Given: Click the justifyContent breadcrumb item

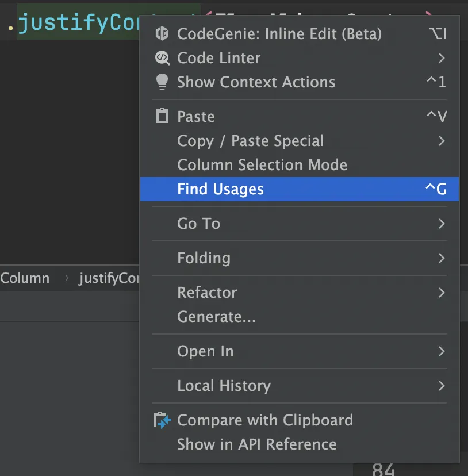Looking at the screenshot, I should coord(109,278).
